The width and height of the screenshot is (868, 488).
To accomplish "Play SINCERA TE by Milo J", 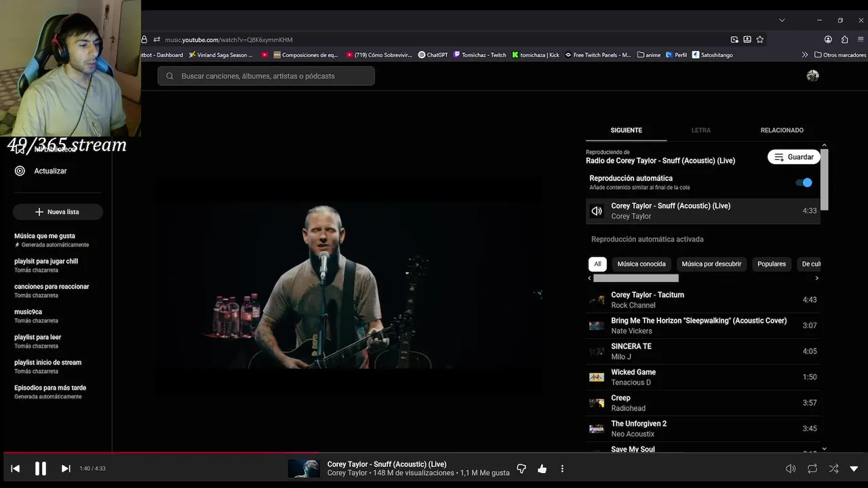I will coord(703,351).
